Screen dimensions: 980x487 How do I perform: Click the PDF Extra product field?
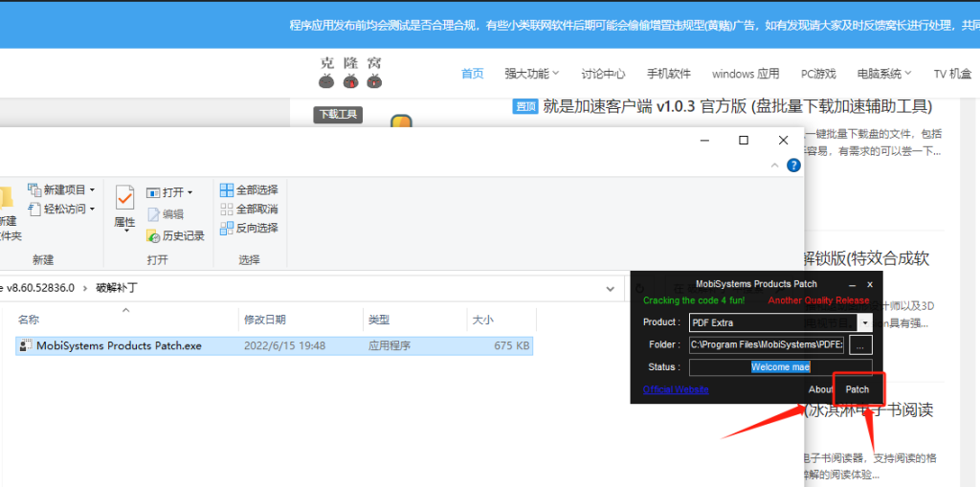pyautogui.click(x=773, y=323)
